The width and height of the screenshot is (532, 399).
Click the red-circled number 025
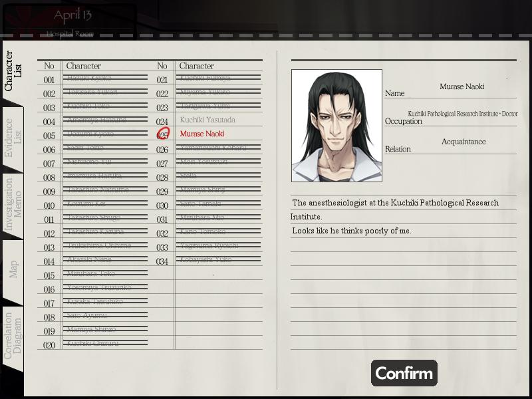point(163,134)
